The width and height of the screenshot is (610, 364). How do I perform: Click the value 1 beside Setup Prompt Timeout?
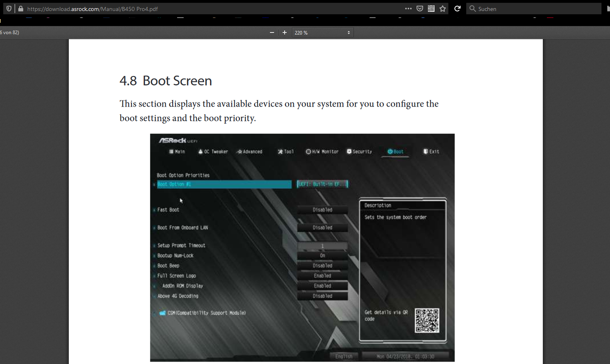[323, 246]
